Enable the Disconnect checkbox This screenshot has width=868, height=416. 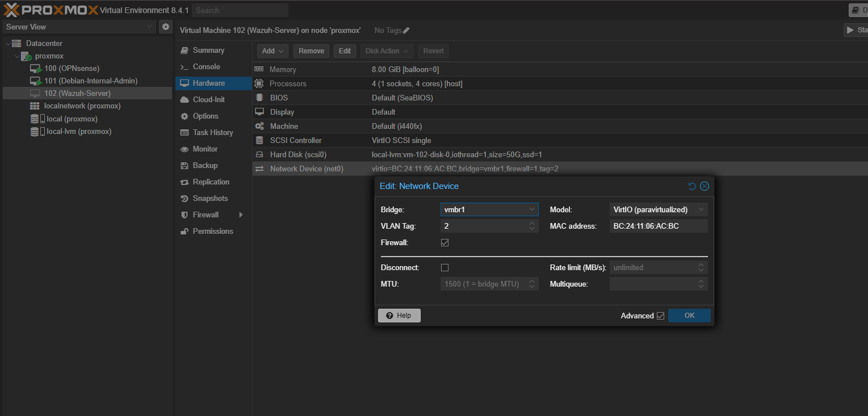coord(445,267)
